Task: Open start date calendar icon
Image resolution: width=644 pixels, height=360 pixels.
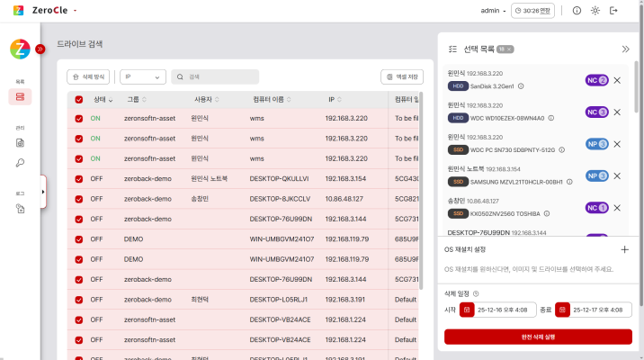Action: tap(467, 310)
